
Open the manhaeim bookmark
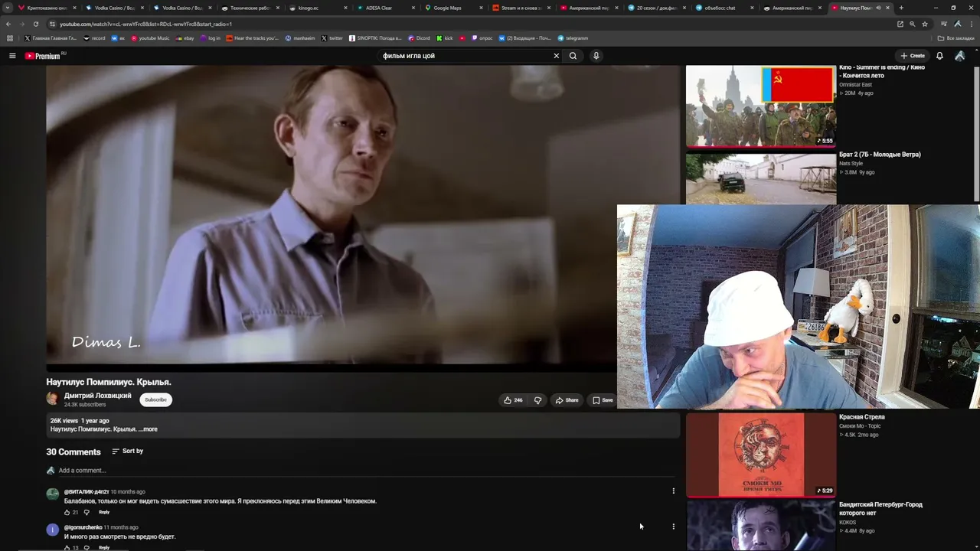[x=300, y=38]
